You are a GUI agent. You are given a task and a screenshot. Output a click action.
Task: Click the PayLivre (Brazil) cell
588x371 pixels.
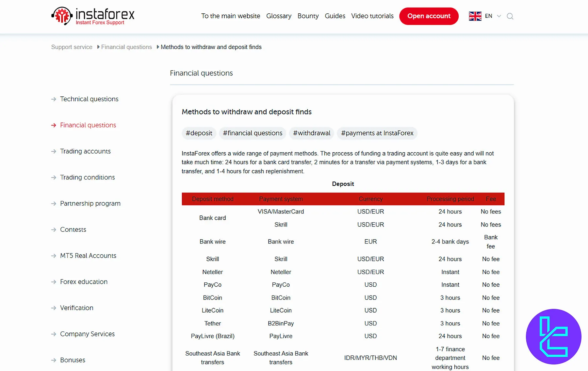(x=213, y=336)
